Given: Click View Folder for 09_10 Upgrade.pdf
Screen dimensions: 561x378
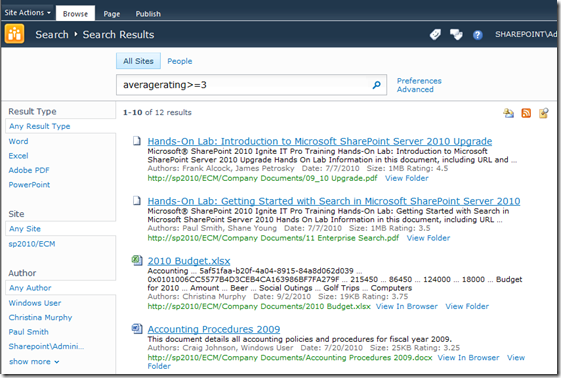Looking at the screenshot, I should [x=407, y=178].
